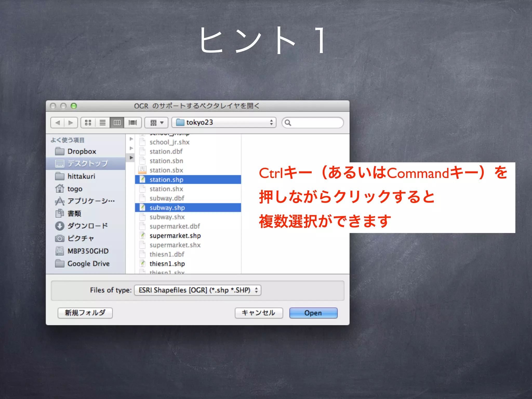The height and width of the screenshot is (399, 532).
Task: Switch to list view mode
Action: pos(103,123)
